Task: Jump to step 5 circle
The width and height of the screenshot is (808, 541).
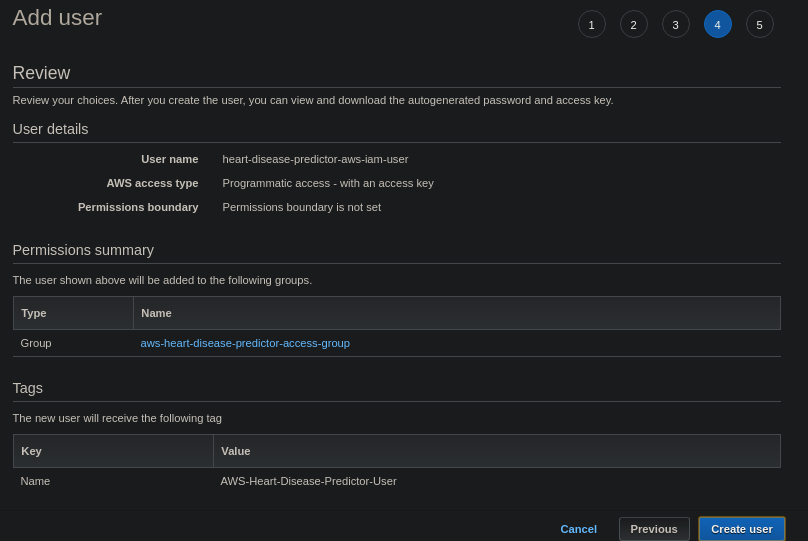Action: (759, 24)
